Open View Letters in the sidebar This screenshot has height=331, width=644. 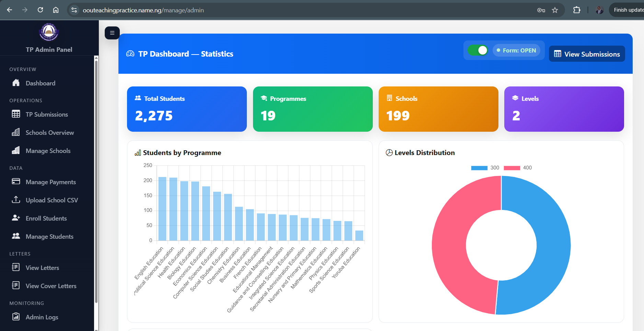tap(47, 268)
